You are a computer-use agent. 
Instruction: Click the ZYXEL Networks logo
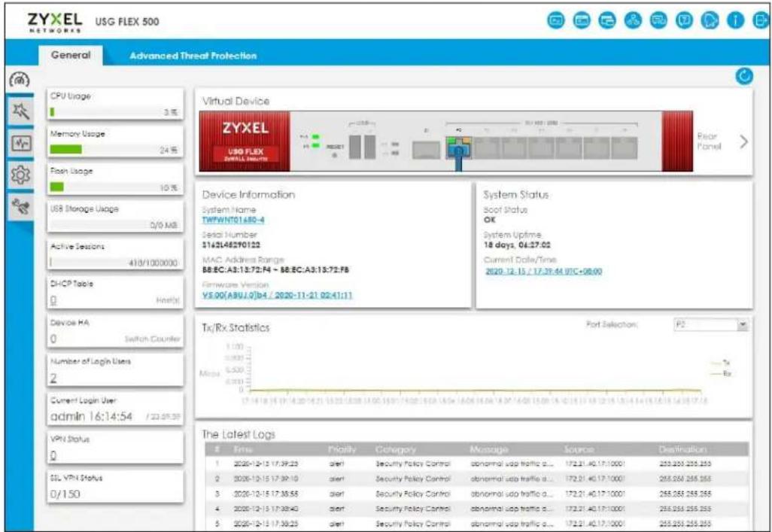coord(55,22)
